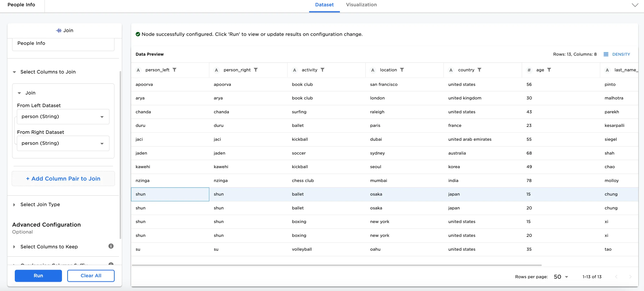Click the Run button

click(38, 275)
